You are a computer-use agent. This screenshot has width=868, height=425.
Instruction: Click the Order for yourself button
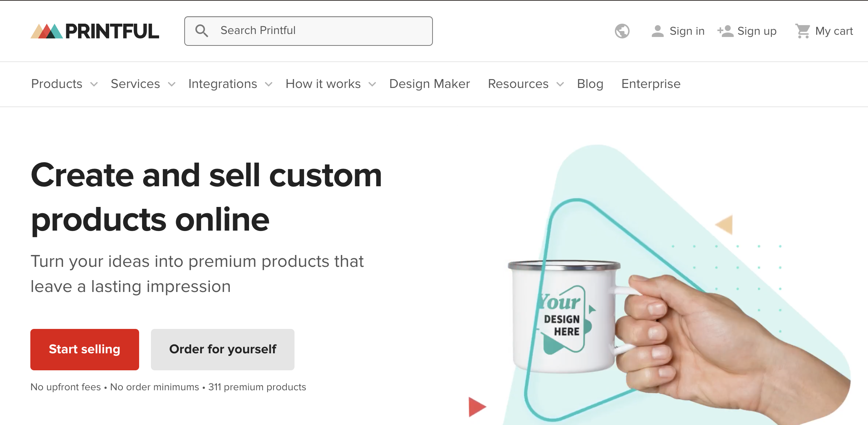coord(222,349)
